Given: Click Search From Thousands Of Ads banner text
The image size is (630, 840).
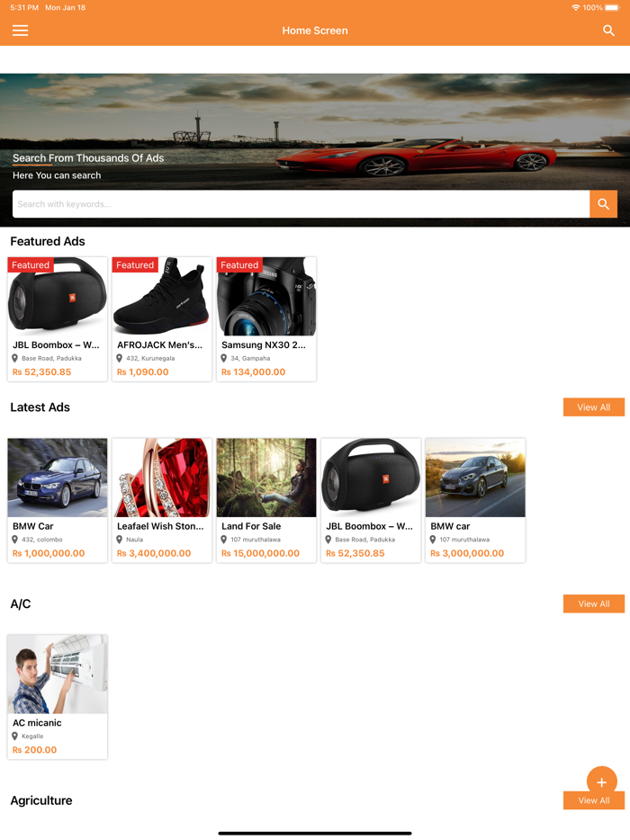Looking at the screenshot, I should (x=88, y=158).
